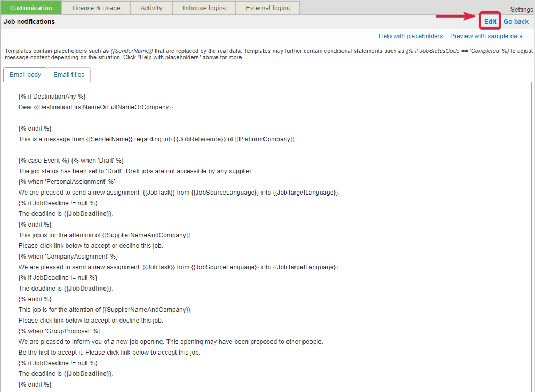Click the 'Be the first to accept it' line
535x392 pixels.
point(109,353)
